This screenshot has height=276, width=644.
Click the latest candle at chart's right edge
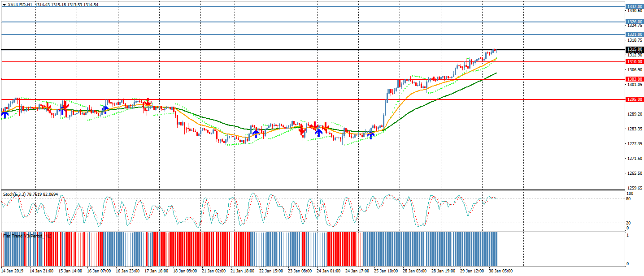(496, 51)
